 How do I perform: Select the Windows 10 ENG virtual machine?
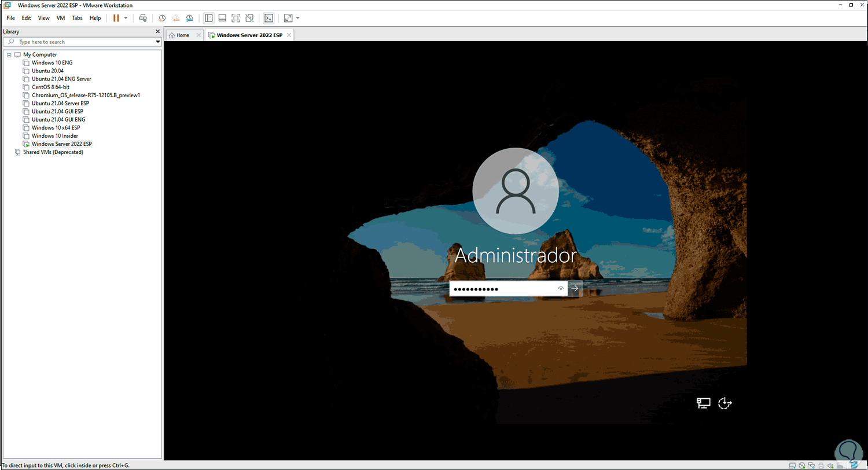pos(52,63)
